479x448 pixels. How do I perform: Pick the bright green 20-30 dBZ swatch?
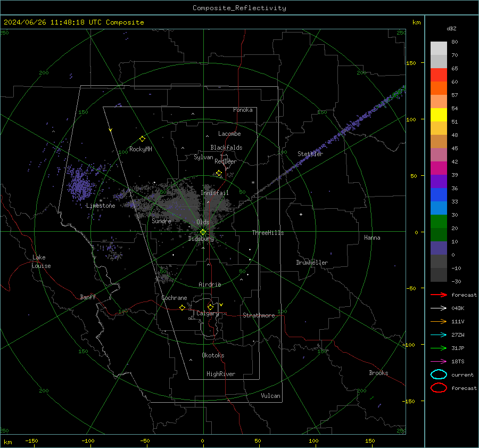(439, 222)
